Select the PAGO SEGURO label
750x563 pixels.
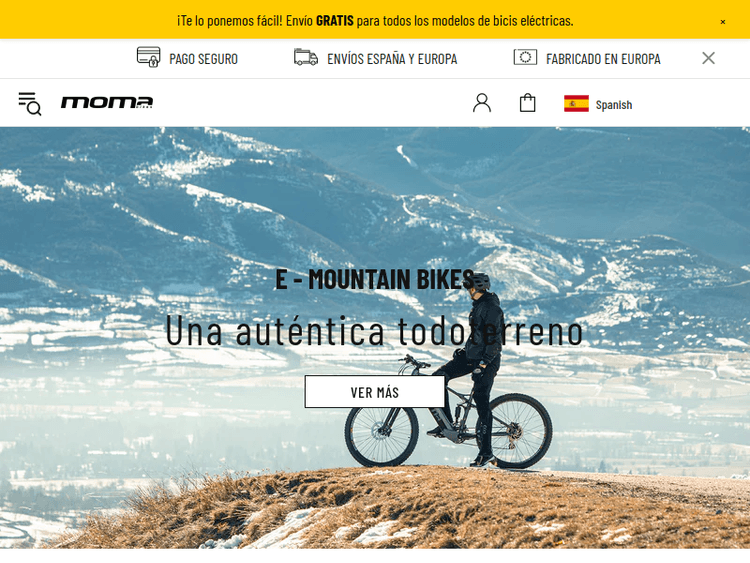click(203, 59)
